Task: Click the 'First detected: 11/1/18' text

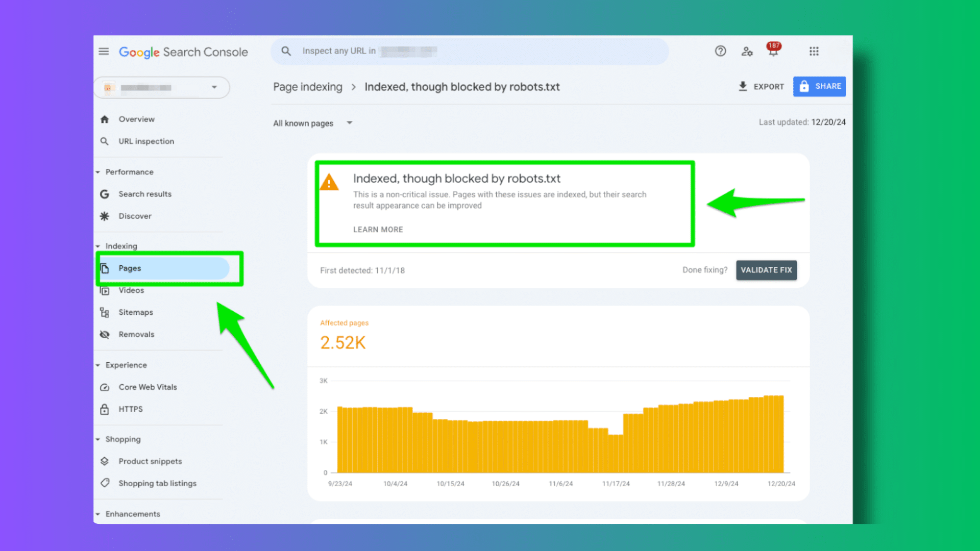Action: point(362,270)
